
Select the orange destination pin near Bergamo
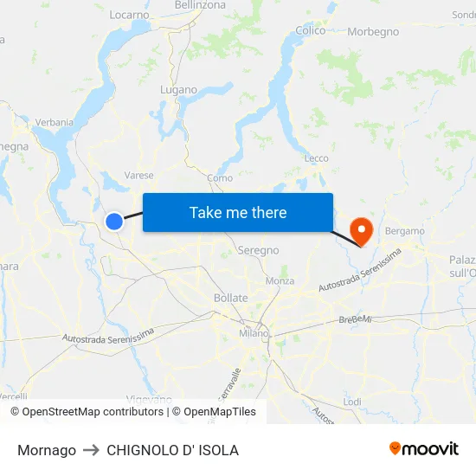click(362, 232)
